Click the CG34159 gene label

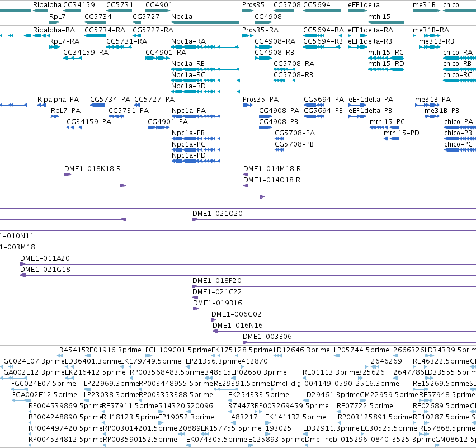[x=79, y=5]
